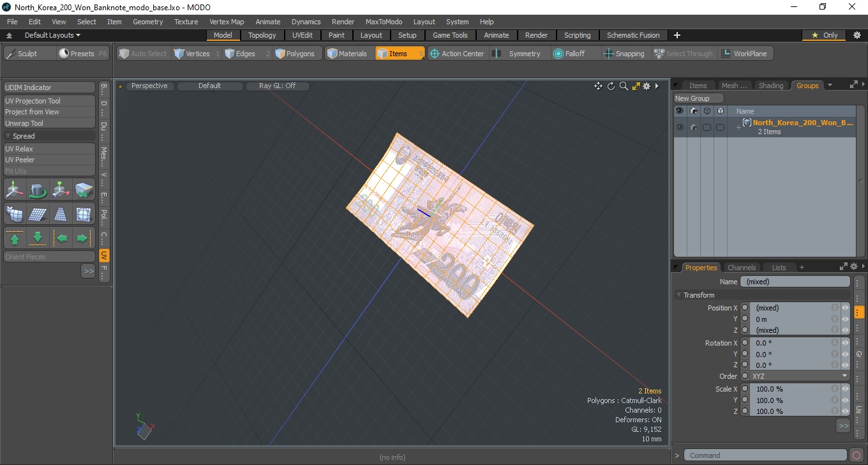Collapse the Spread section

pos(8,136)
